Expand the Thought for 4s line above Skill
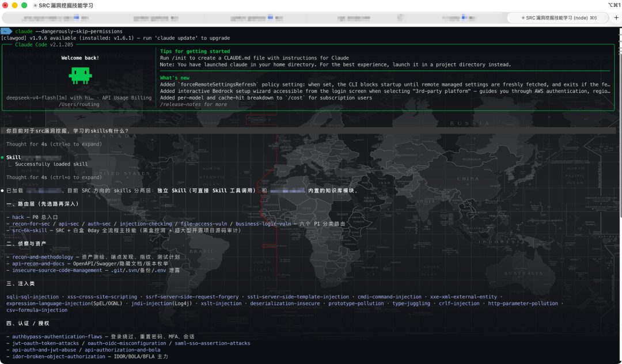Image resolution: width=622 pixels, height=364 pixels. (x=54, y=145)
